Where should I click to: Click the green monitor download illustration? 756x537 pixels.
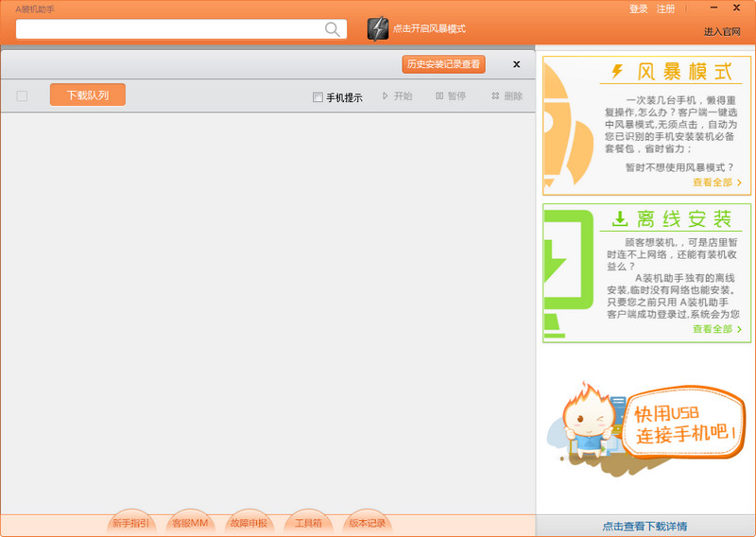point(568,273)
